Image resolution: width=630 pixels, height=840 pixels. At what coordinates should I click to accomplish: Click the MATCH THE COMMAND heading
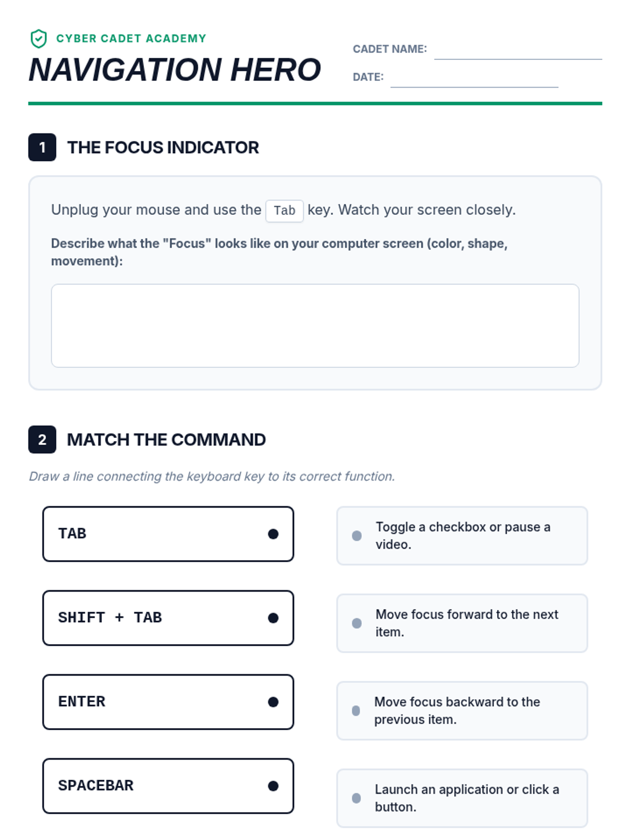pos(166,439)
